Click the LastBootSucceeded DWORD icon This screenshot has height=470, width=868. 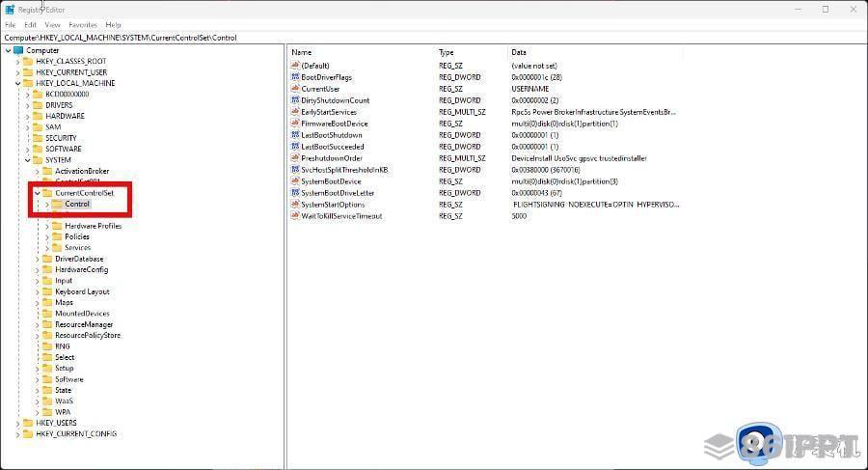(x=295, y=147)
